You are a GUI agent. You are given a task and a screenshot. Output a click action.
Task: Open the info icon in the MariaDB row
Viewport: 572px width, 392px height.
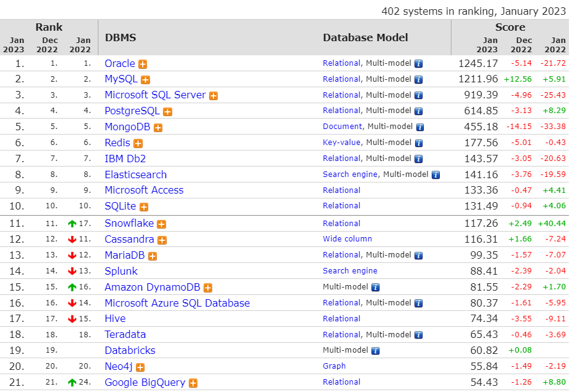click(x=418, y=256)
